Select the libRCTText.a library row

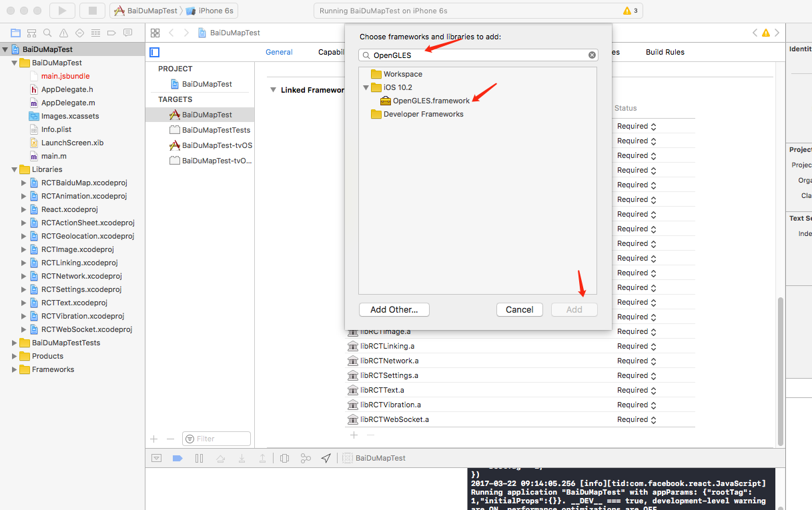coord(520,390)
